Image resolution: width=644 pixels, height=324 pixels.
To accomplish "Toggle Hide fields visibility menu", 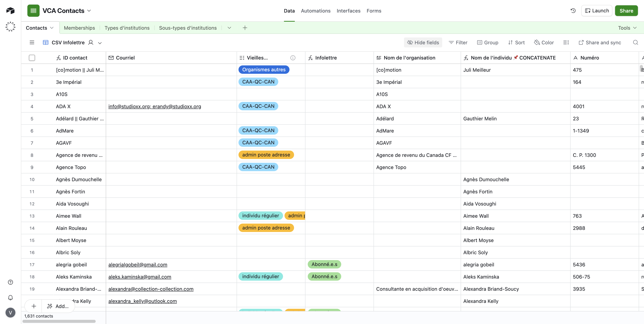I will coord(423,43).
